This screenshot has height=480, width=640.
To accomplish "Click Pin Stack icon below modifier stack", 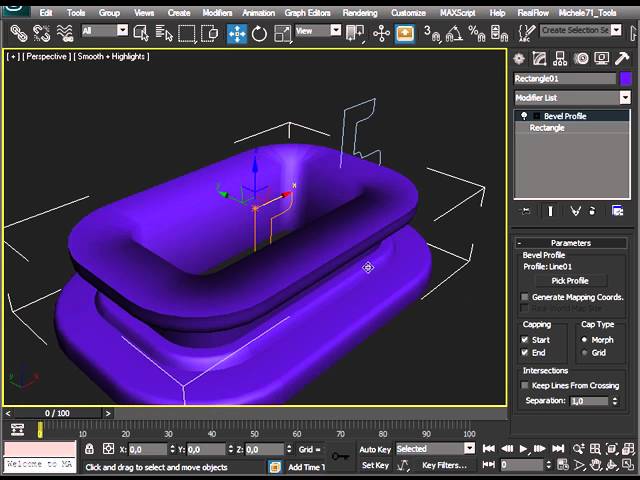I will pos(525,211).
